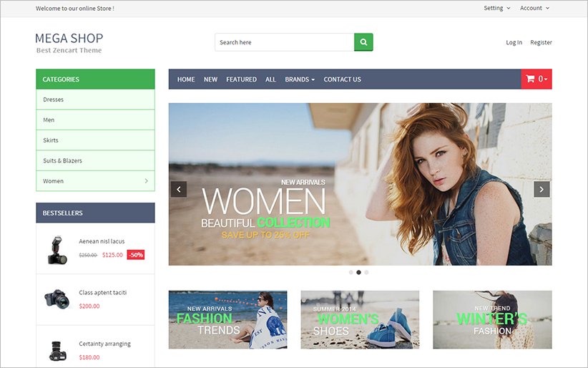
Task: Click the Class aptent taciti camera thumbnail
Action: point(57,299)
